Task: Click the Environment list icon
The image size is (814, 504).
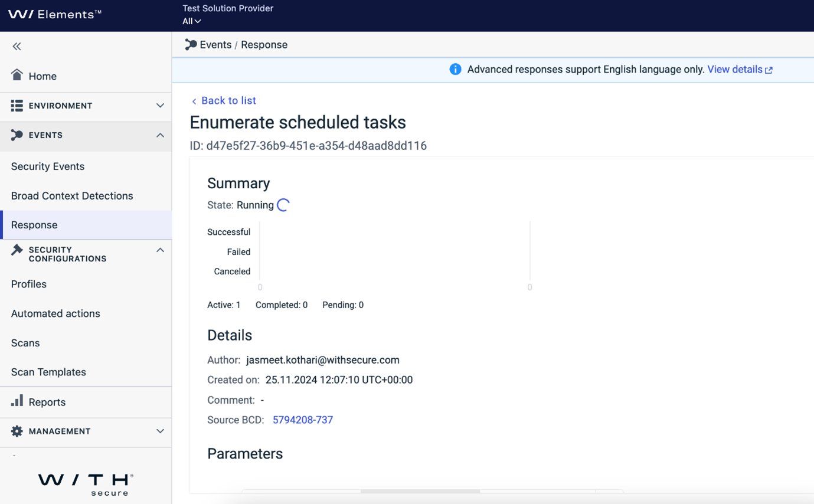Action: [x=17, y=106]
